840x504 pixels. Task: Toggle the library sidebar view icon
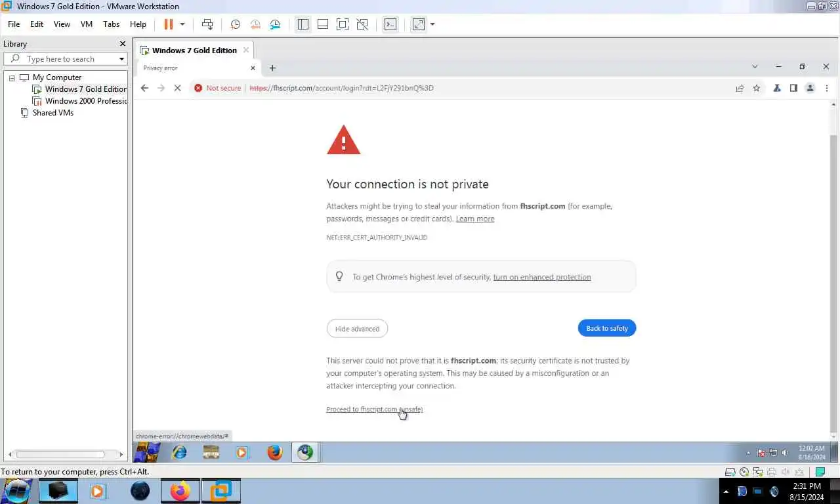[x=303, y=24]
